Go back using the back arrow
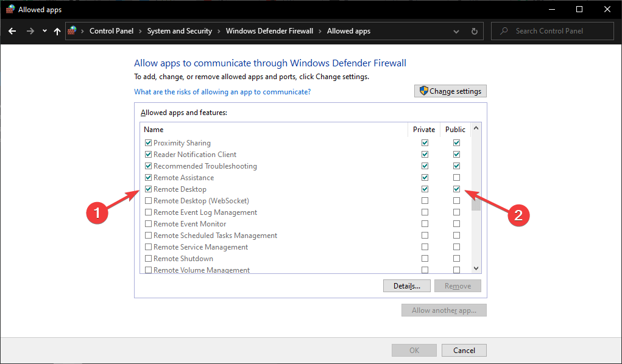The height and width of the screenshot is (364, 622). tap(12, 31)
